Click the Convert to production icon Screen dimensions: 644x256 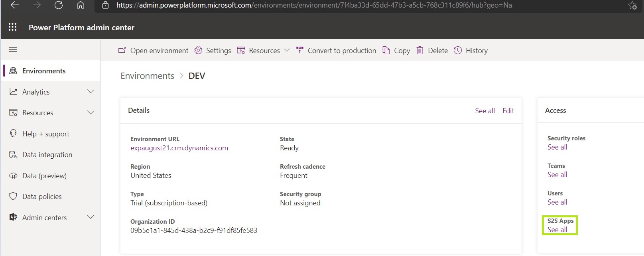pos(300,50)
